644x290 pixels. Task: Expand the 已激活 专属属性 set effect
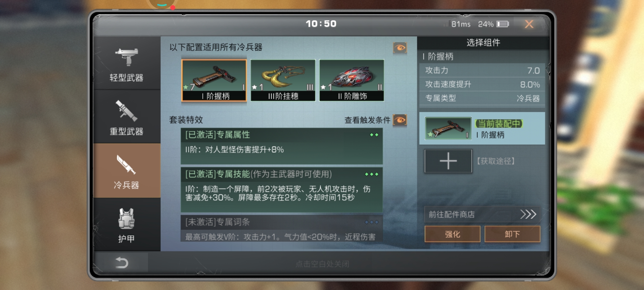coord(282,146)
